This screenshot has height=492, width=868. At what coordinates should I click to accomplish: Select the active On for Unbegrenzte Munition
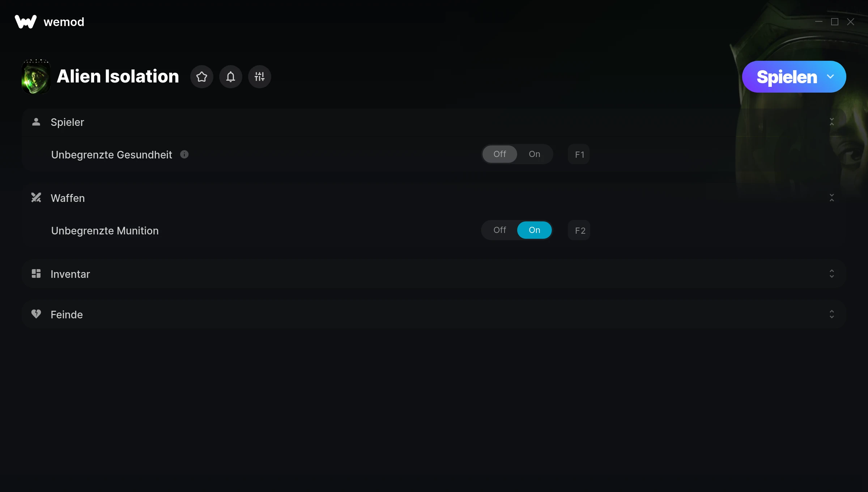tap(535, 230)
